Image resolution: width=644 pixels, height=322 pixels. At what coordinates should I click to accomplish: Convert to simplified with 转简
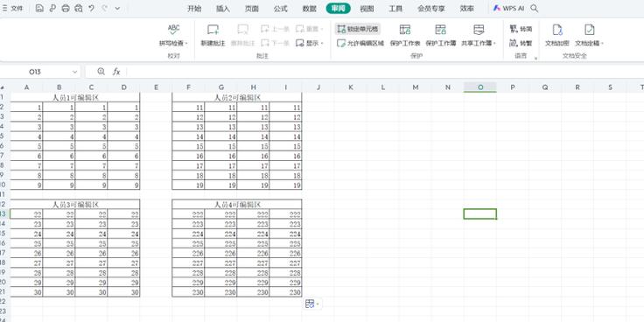(521, 29)
